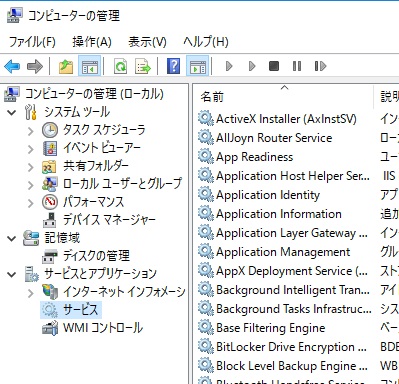This screenshot has width=399, height=384.
Task: Select インターネット インフォメーション tree item
Action: tap(124, 292)
